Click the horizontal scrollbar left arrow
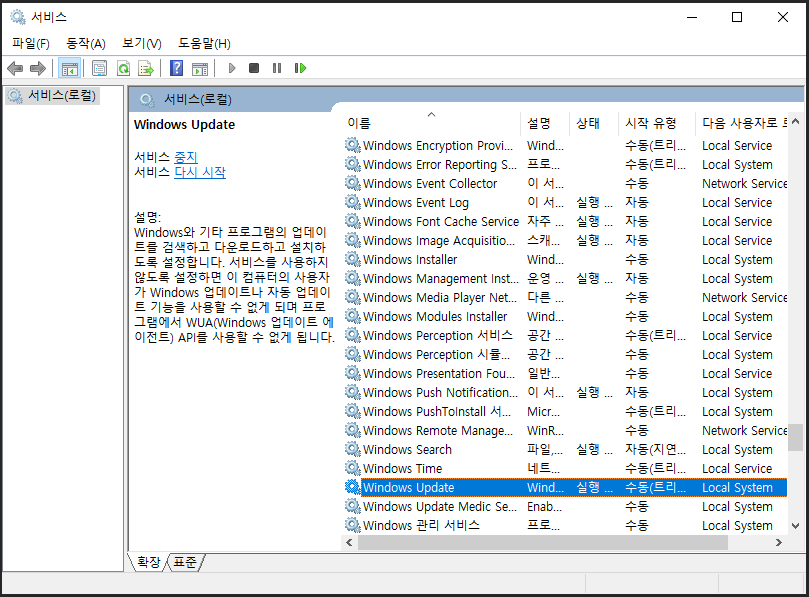Image resolution: width=809 pixels, height=597 pixels. 349,542
